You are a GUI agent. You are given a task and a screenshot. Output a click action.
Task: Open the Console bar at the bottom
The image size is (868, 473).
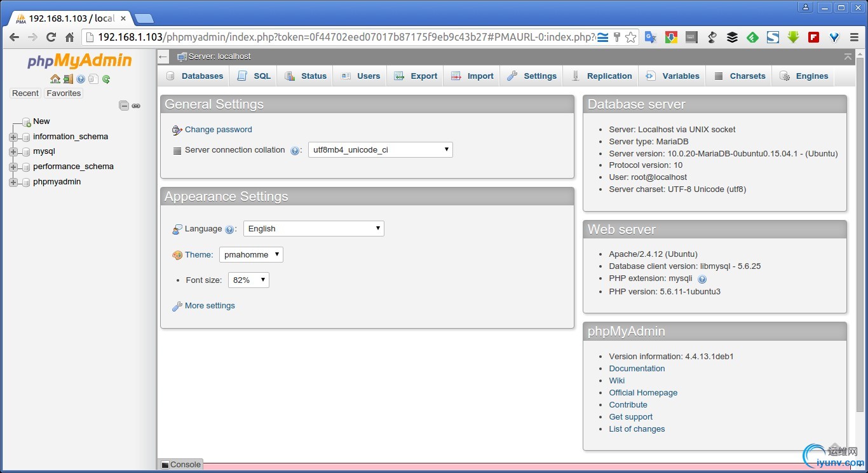(x=181, y=465)
